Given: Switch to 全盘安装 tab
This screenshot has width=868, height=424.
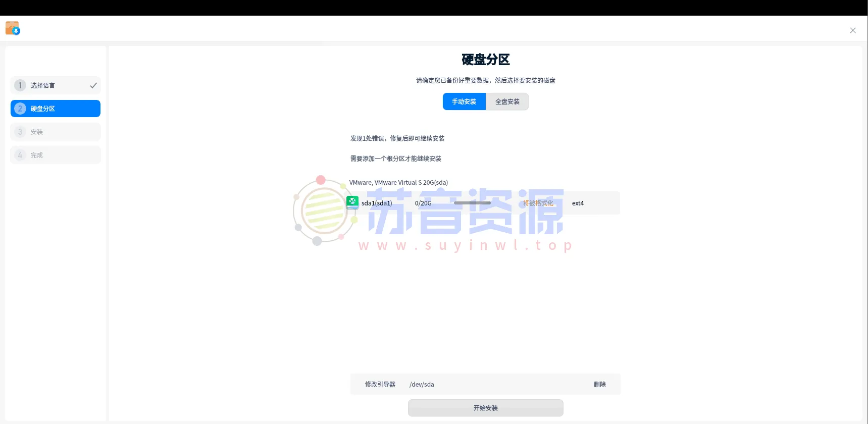Looking at the screenshot, I should 507,101.
